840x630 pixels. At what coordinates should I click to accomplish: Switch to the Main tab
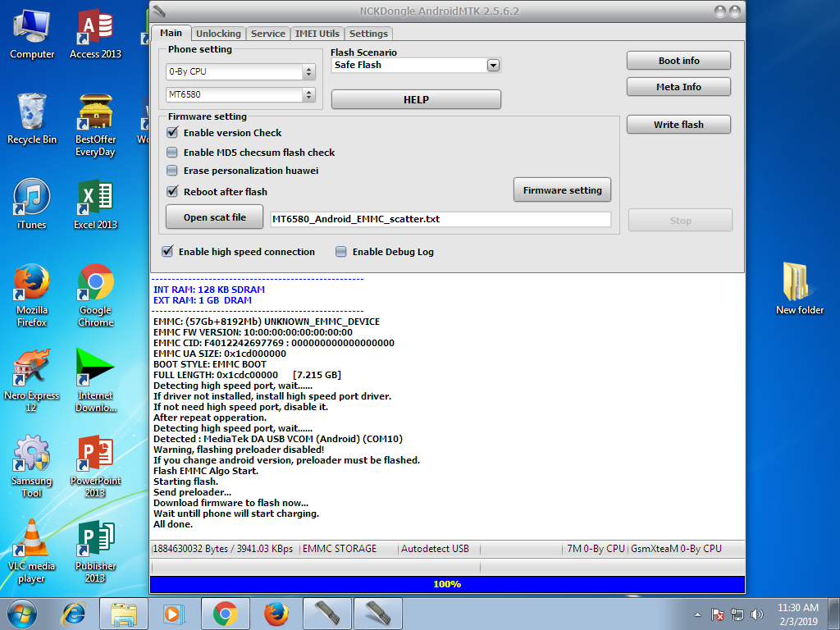(171, 33)
